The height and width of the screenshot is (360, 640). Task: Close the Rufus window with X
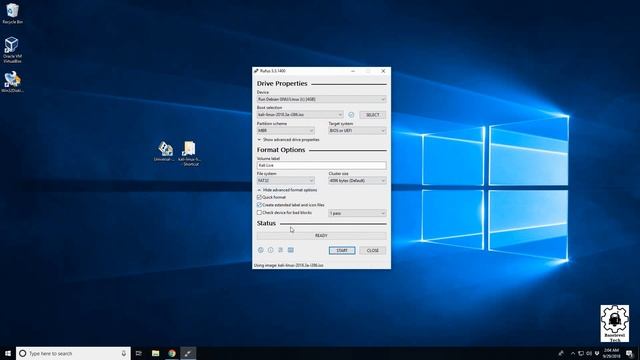pyautogui.click(x=383, y=71)
